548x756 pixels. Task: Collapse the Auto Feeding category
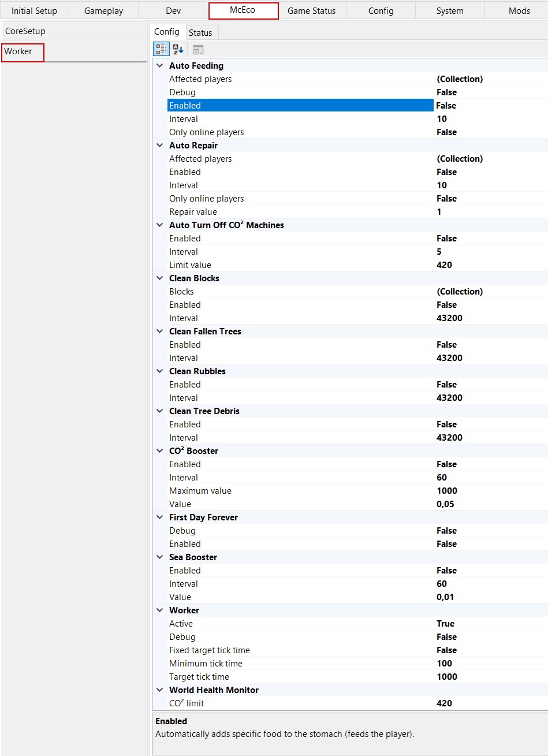click(x=160, y=66)
